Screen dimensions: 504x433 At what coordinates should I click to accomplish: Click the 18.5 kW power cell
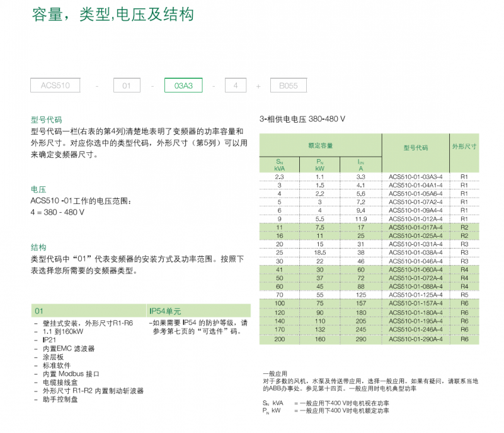click(320, 252)
